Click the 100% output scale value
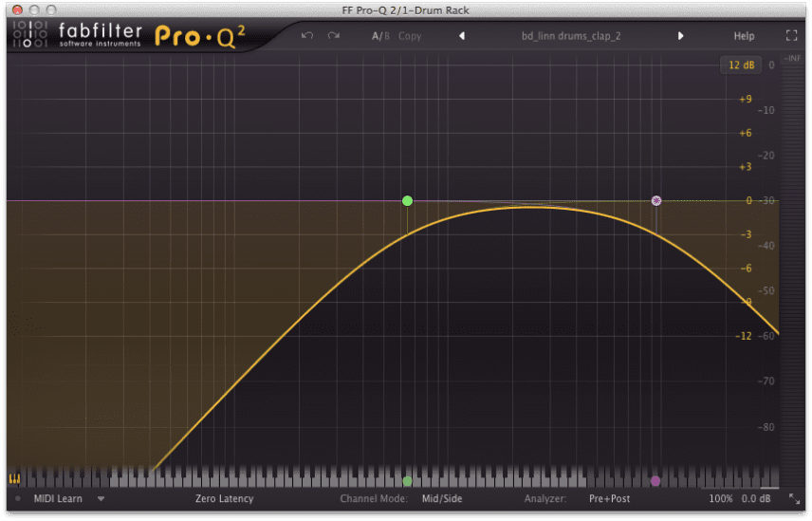 coord(720,499)
